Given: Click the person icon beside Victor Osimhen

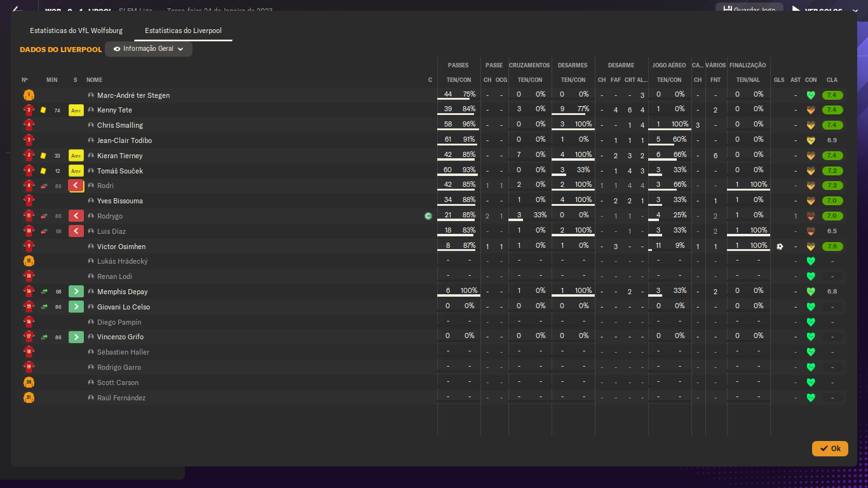Looking at the screenshot, I should point(91,247).
